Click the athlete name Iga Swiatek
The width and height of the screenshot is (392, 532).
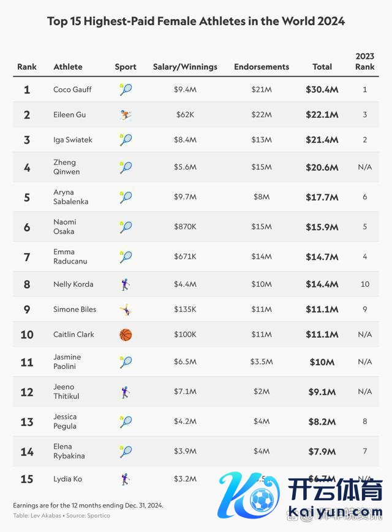coord(73,140)
